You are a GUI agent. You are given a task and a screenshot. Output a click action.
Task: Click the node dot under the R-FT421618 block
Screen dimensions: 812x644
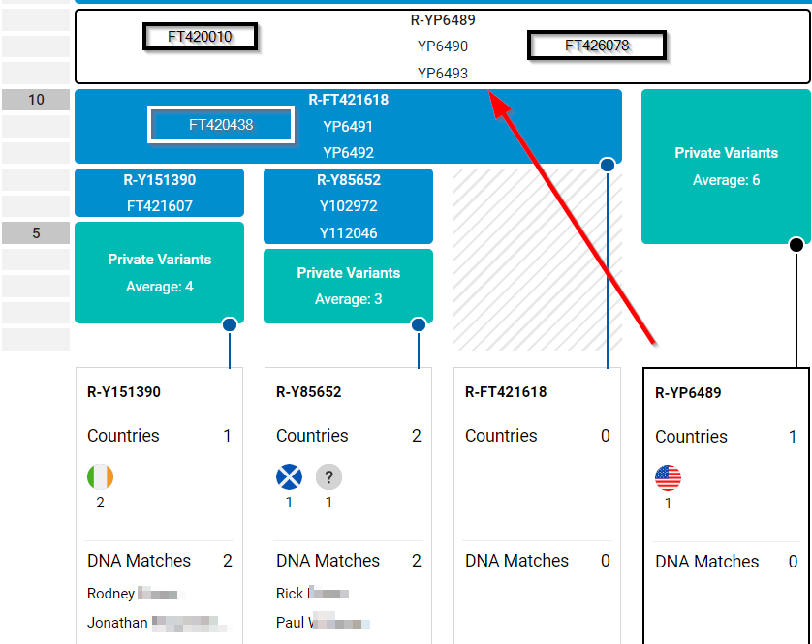[x=608, y=166]
